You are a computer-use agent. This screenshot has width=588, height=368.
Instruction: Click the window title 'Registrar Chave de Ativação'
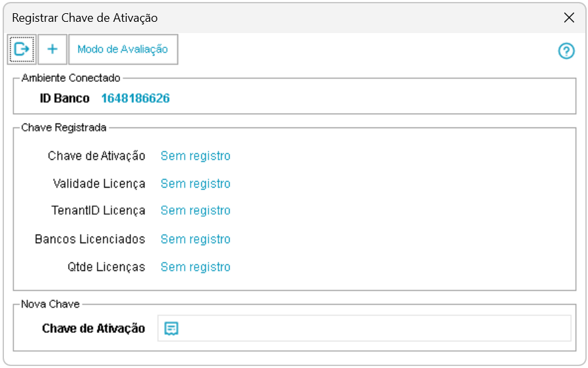[85, 18]
